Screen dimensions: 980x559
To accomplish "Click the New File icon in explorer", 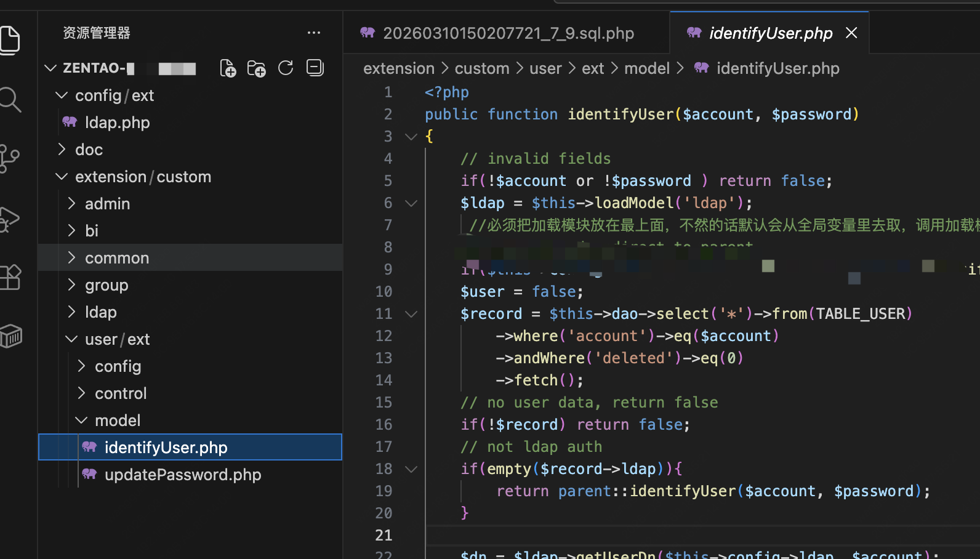I will coord(228,68).
